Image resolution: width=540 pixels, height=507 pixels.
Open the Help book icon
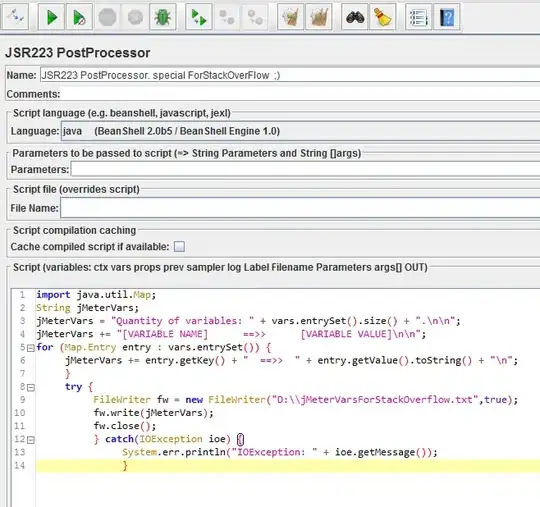447,17
